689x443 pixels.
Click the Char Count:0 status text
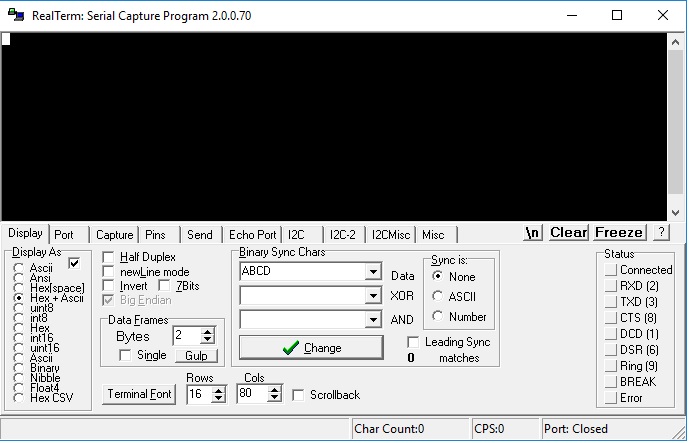[x=389, y=428]
